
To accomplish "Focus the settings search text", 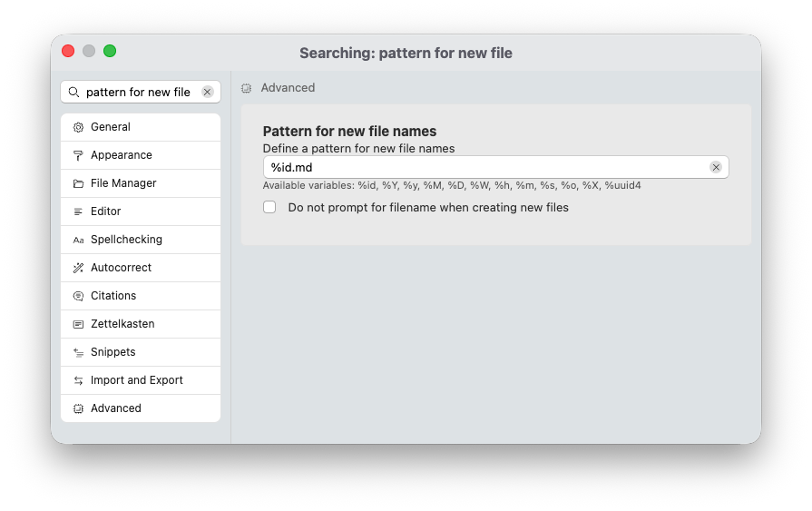I will [138, 93].
